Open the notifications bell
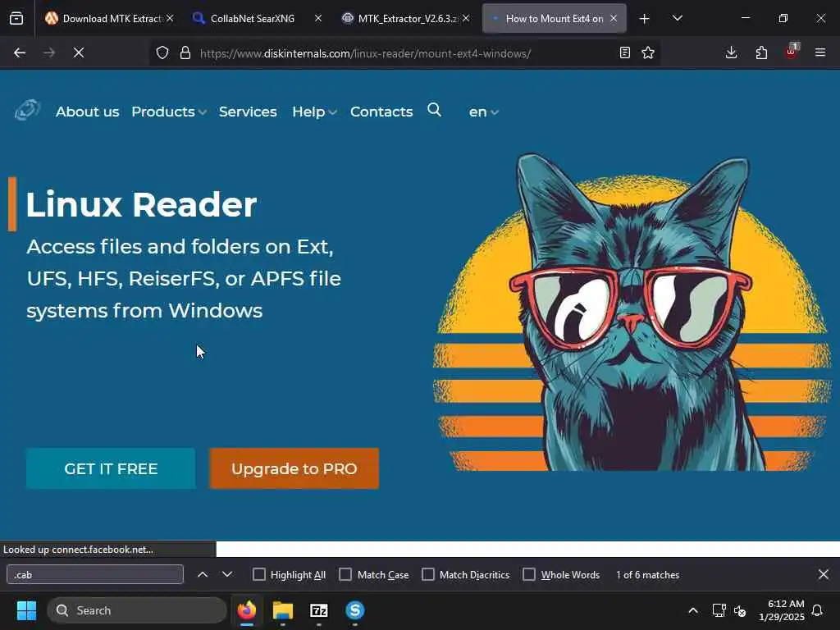 [817, 610]
